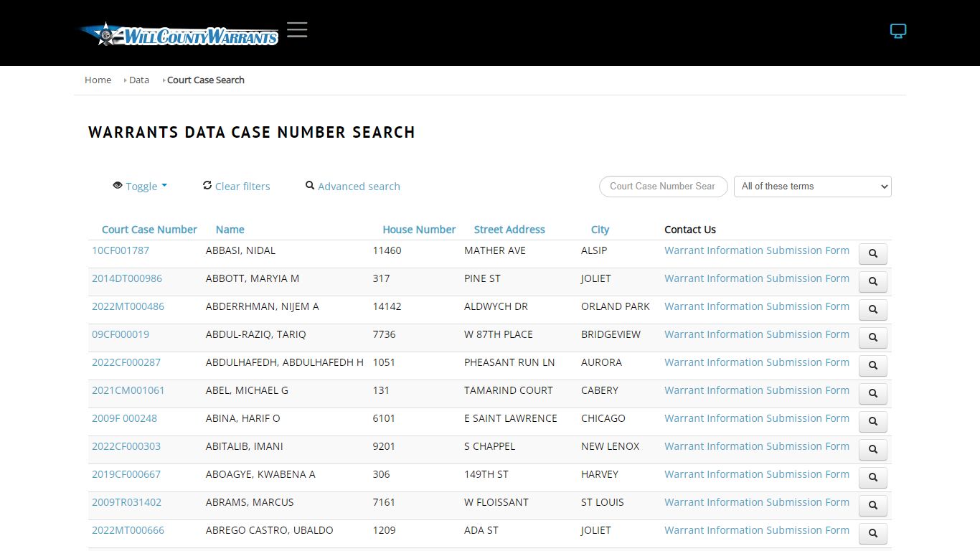980x551 pixels.
Task: Open Warrant Submission Form for NEW LENOX row
Action: point(757,446)
